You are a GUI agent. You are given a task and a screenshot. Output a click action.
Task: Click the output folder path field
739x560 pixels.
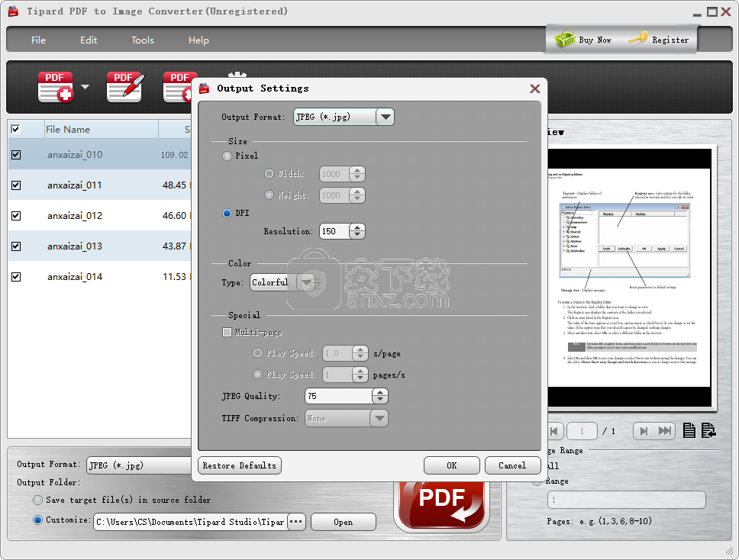coord(190,522)
